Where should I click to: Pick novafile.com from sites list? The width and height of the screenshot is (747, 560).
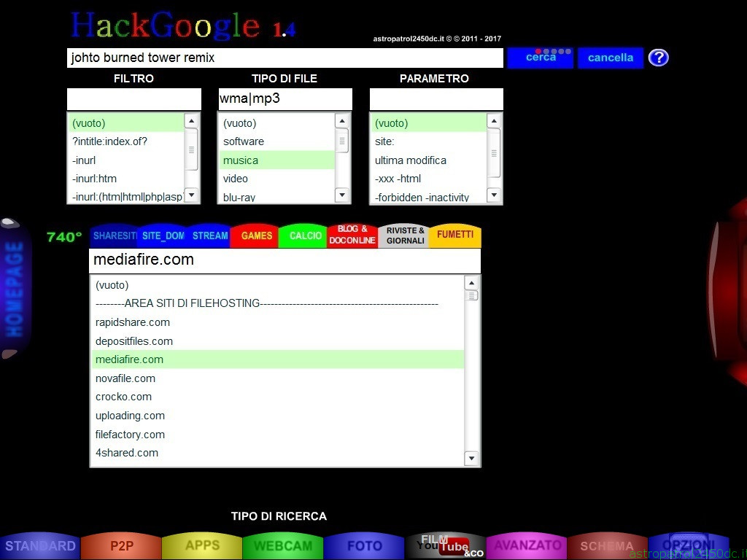click(x=277, y=378)
